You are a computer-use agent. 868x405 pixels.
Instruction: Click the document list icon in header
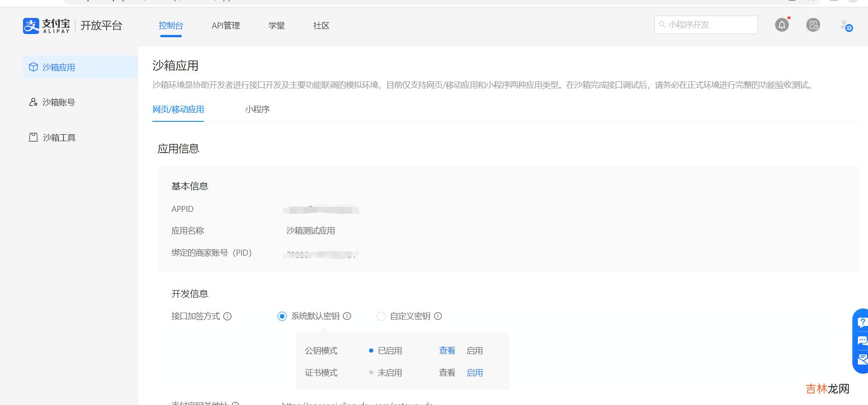[813, 25]
